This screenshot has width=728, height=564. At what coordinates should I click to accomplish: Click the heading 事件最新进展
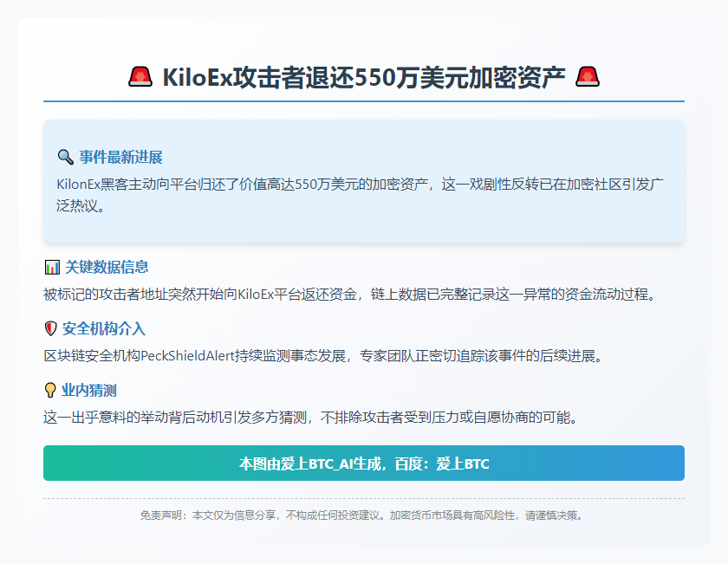click(x=120, y=158)
